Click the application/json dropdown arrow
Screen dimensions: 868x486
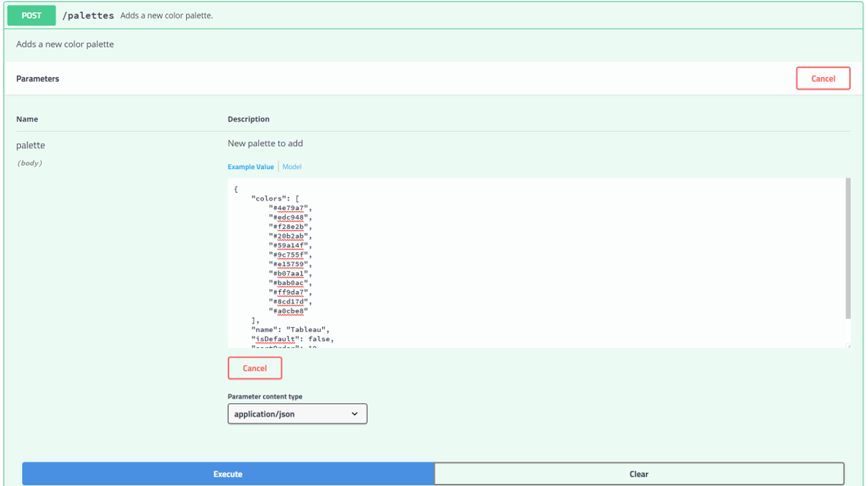click(x=355, y=414)
